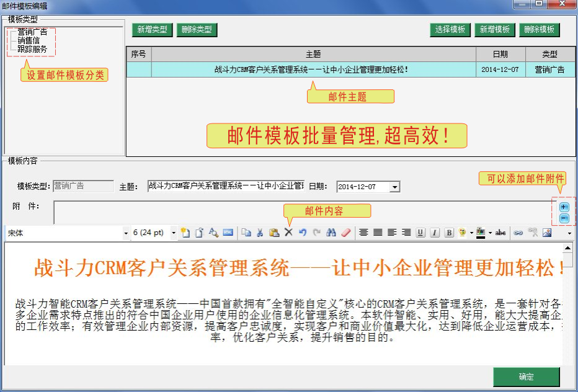Select the 销售信 template type

pos(29,40)
